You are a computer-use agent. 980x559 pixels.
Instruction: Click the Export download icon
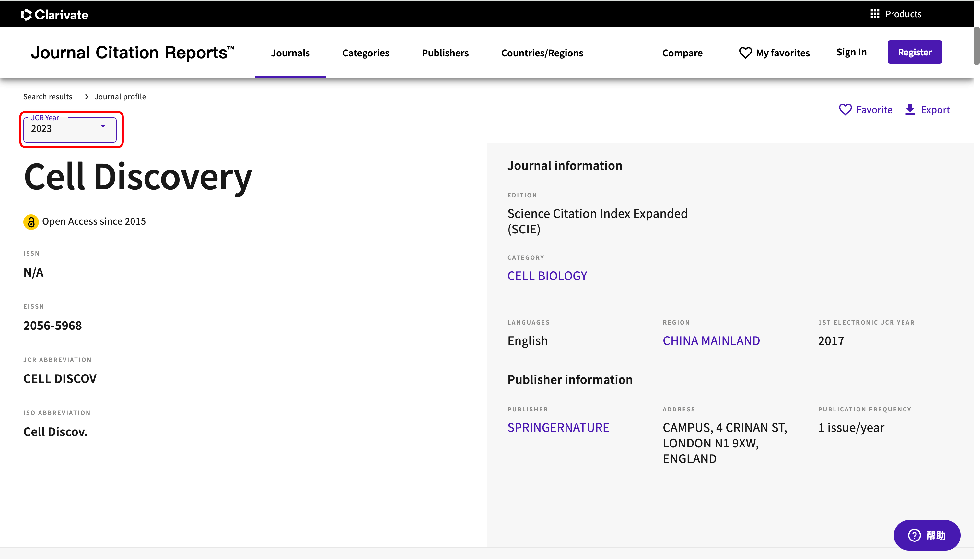click(910, 109)
